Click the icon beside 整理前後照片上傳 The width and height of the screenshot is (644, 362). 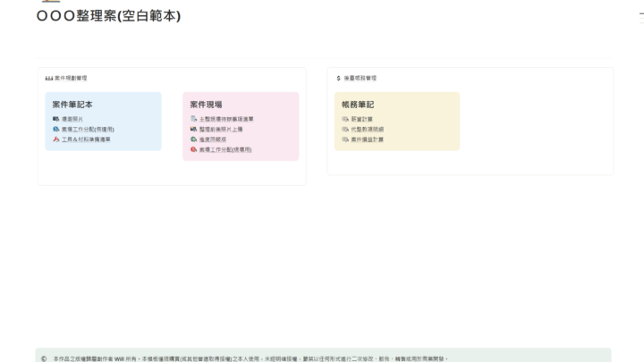193,130
